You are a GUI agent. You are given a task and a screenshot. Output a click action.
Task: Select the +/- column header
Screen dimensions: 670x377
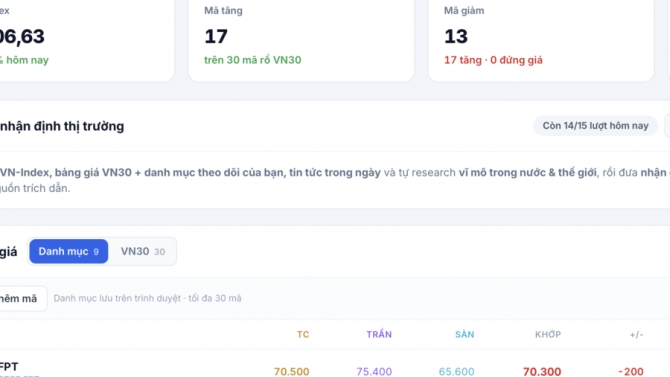pyautogui.click(x=636, y=334)
